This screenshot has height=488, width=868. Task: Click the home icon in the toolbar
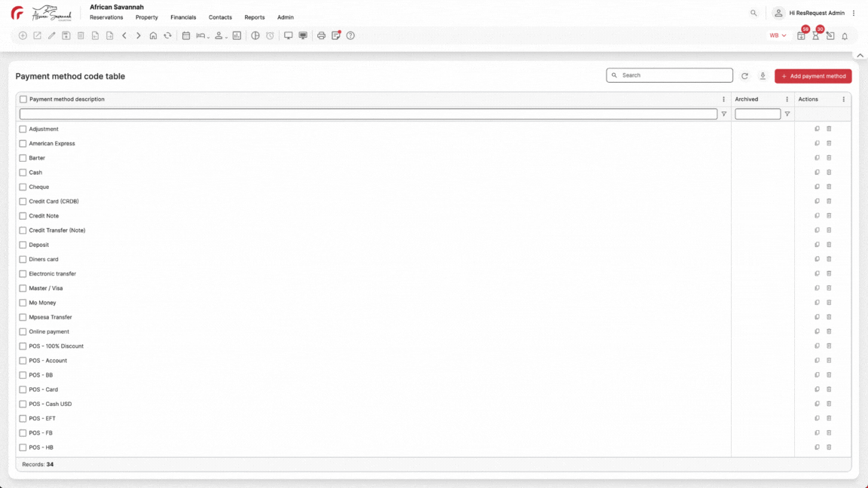pos(154,35)
